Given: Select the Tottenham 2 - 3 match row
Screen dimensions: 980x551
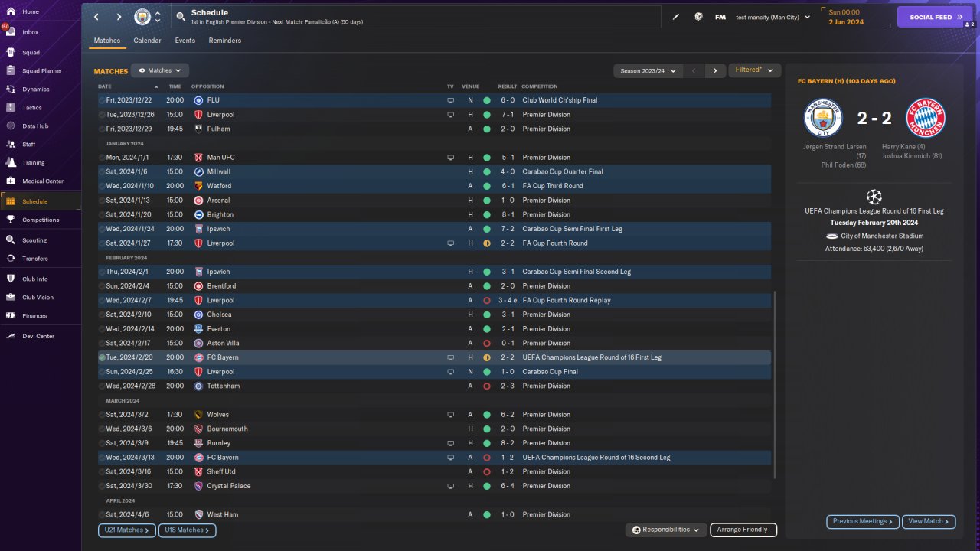Looking at the screenshot, I should [434, 386].
